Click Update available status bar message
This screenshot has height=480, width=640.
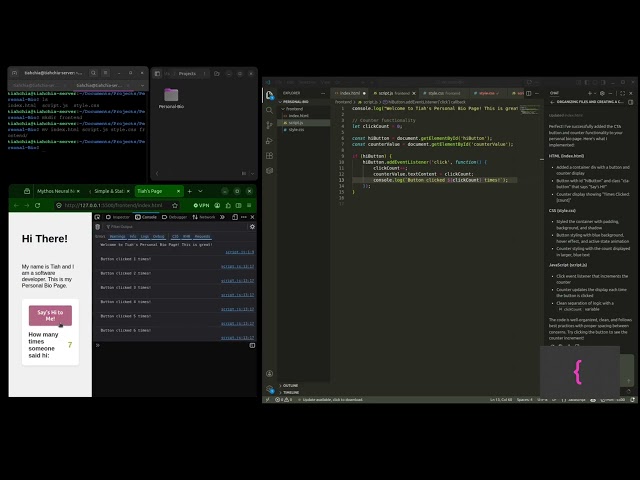(x=332, y=400)
